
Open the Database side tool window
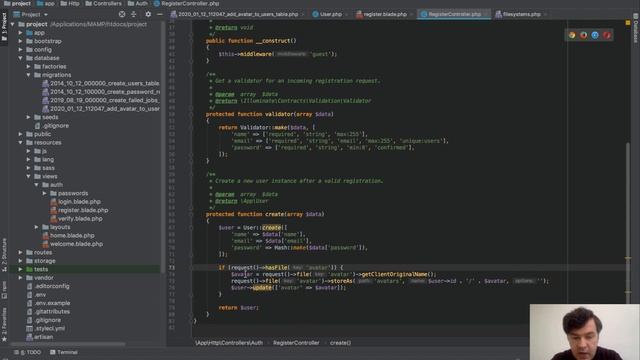(636, 28)
